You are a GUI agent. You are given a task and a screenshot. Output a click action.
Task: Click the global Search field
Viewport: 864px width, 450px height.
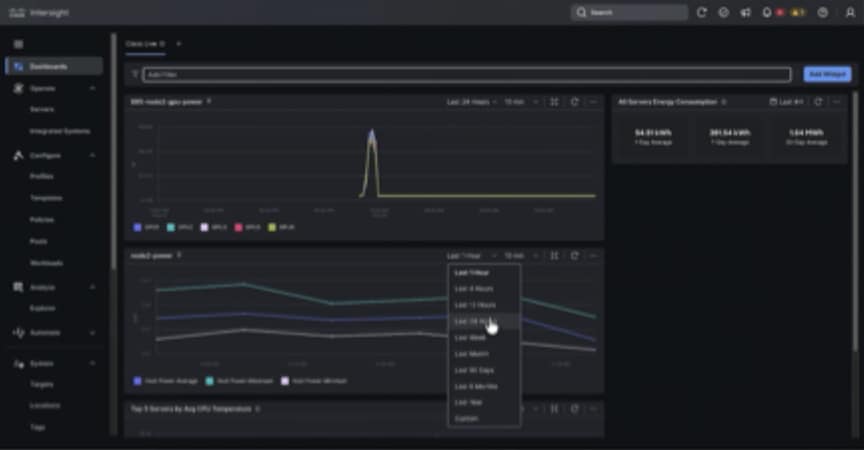pos(629,12)
